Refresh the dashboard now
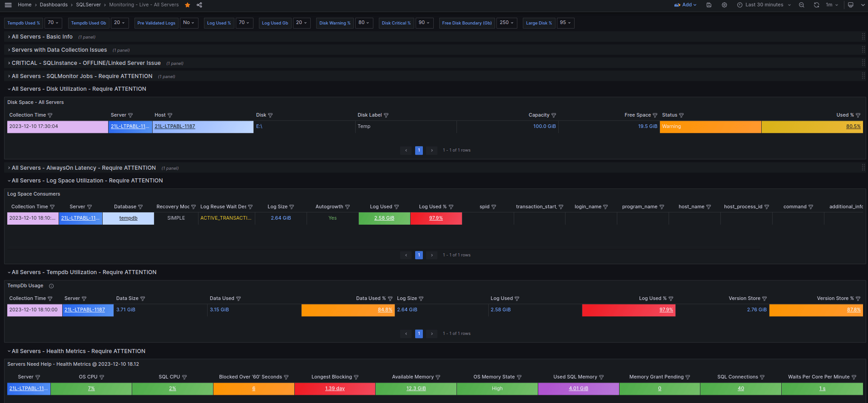This screenshot has height=403, width=868. 817,5
